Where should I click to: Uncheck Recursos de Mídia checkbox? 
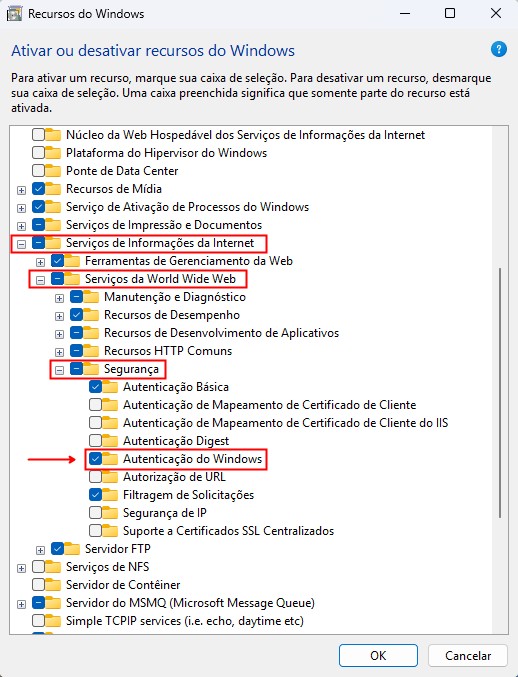tap(38, 189)
